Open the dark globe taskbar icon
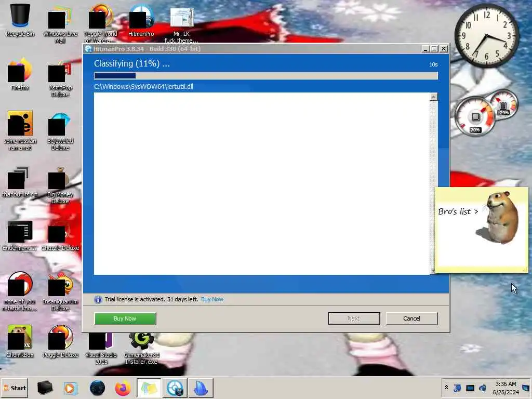This screenshot has width=532, height=399. pos(97,388)
